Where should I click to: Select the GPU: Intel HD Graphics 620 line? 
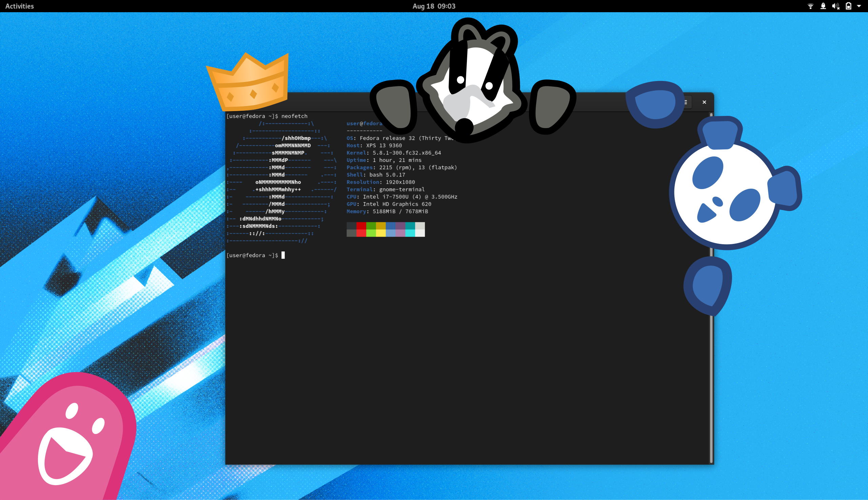coord(389,204)
